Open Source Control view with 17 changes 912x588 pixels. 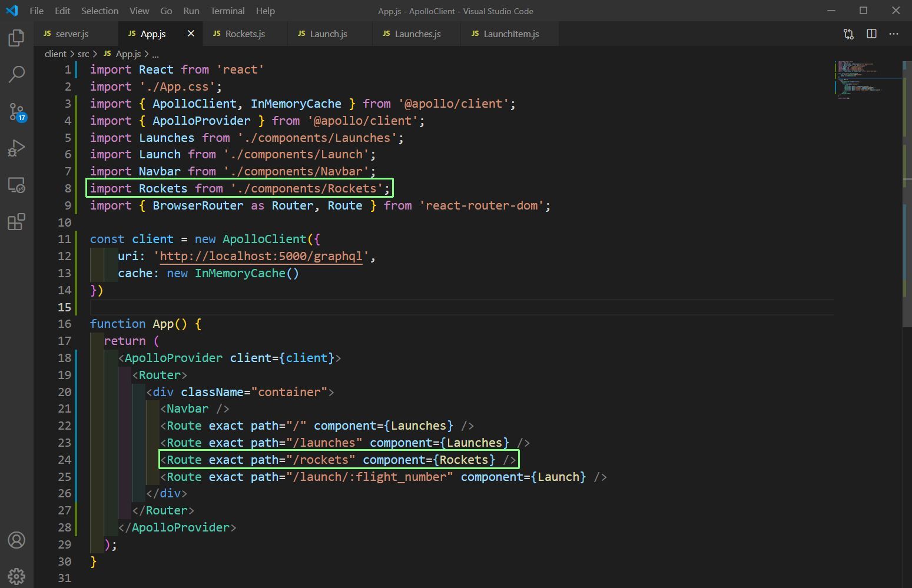pyautogui.click(x=16, y=112)
